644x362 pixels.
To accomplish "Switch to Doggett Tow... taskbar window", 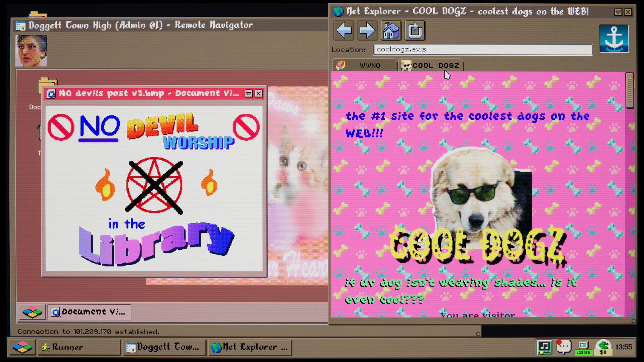I will click(x=164, y=347).
